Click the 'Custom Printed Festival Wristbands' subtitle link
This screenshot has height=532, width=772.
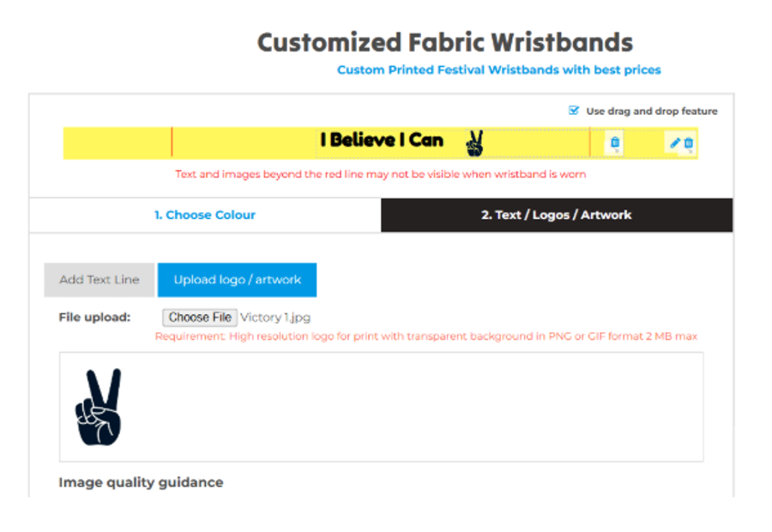pyautogui.click(x=498, y=70)
